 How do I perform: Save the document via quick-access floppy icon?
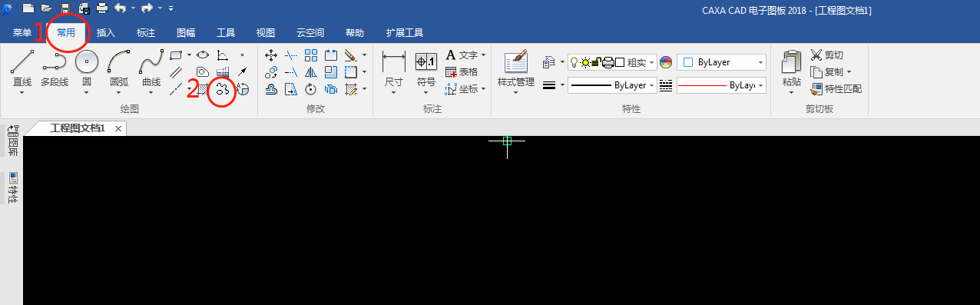coord(65,8)
